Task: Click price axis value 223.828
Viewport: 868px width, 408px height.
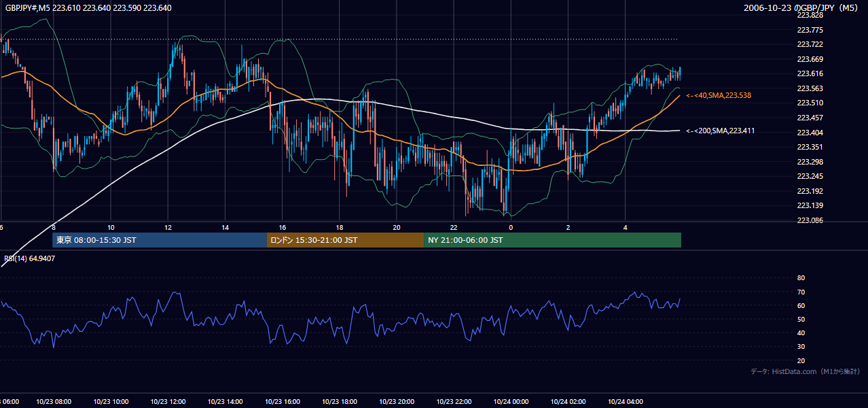Action: [x=810, y=15]
